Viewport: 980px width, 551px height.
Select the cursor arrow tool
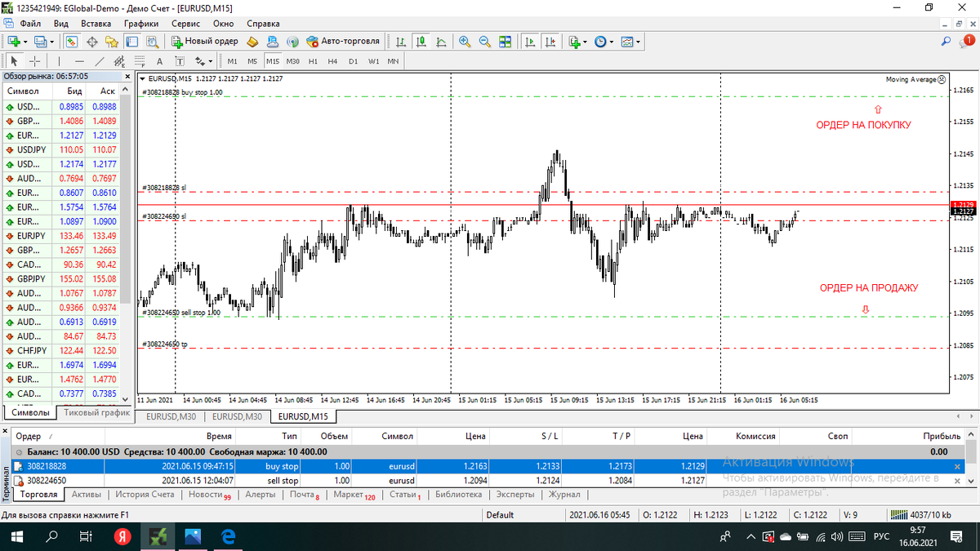pos(14,61)
